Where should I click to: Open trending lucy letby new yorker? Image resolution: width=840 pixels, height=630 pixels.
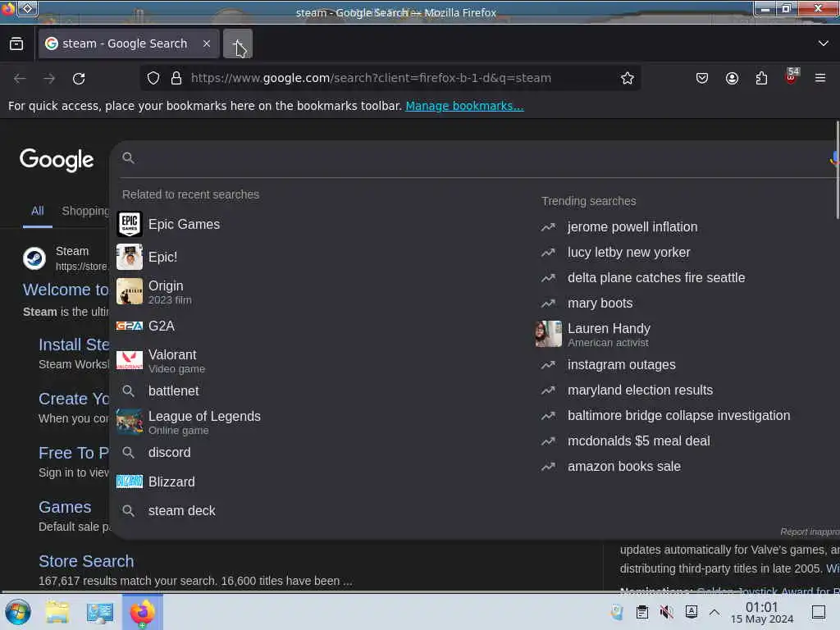tap(628, 253)
